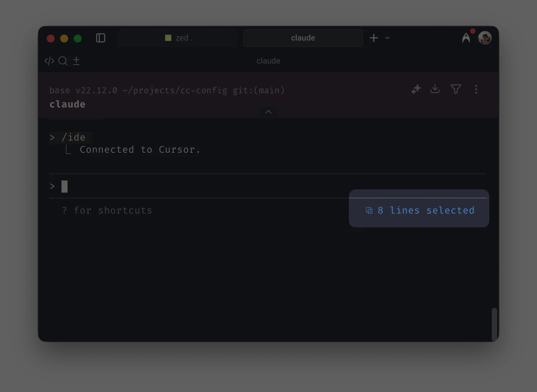Click the vertical scrollbar thumb
This screenshot has width=537, height=392.
click(494, 324)
